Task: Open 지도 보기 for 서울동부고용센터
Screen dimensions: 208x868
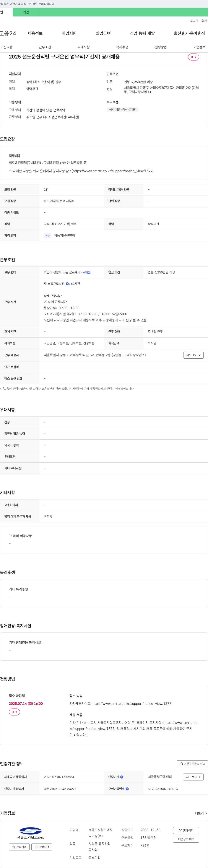Action: 193,777
